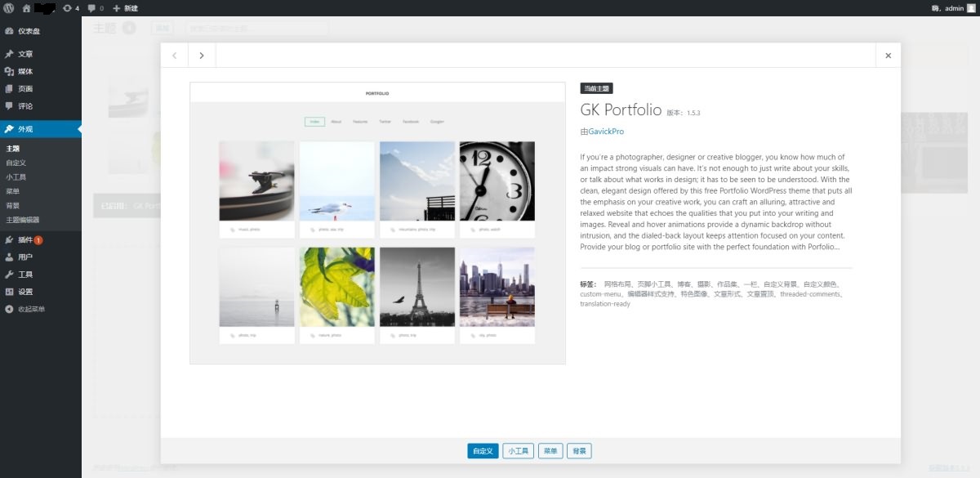Open 用户 in the sidebar

(41, 257)
